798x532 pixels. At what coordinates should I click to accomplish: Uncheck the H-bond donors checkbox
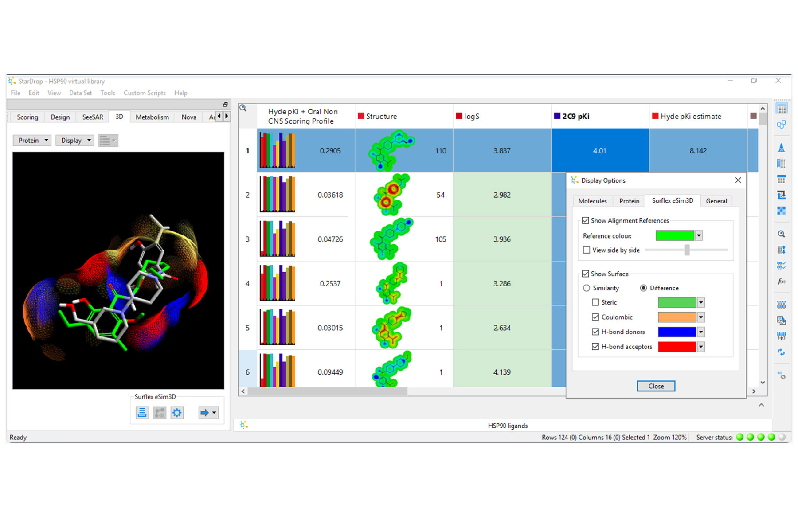click(595, 332)
